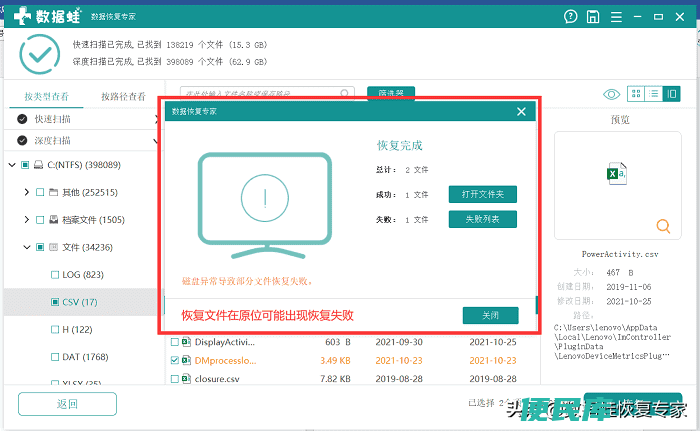700x431 pixels.
Task: Click the 关闭 button in dialog
Action: pos(490,315)
